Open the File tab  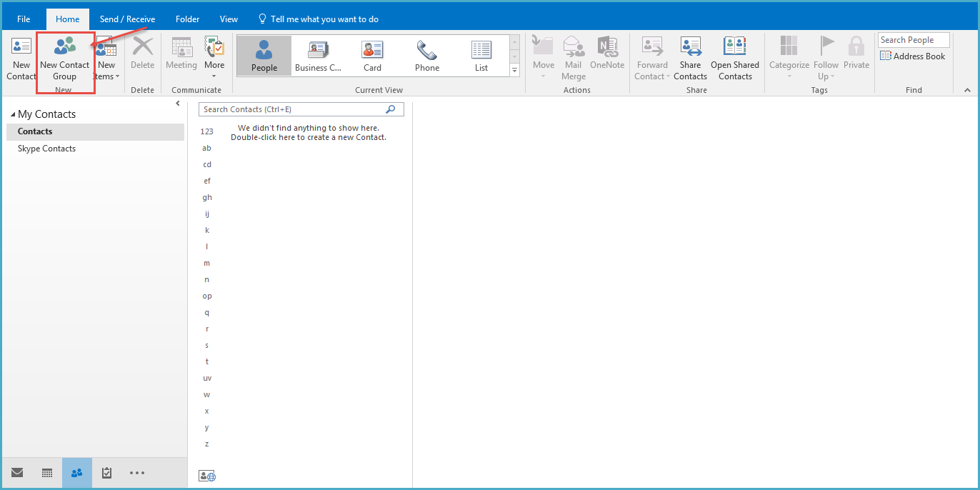coord(24,19)
